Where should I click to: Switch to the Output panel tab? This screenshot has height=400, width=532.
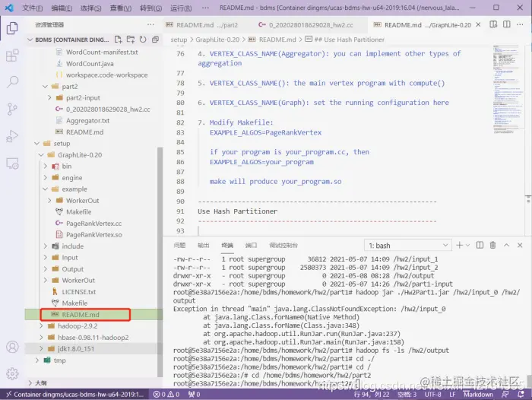coord(203,245)
